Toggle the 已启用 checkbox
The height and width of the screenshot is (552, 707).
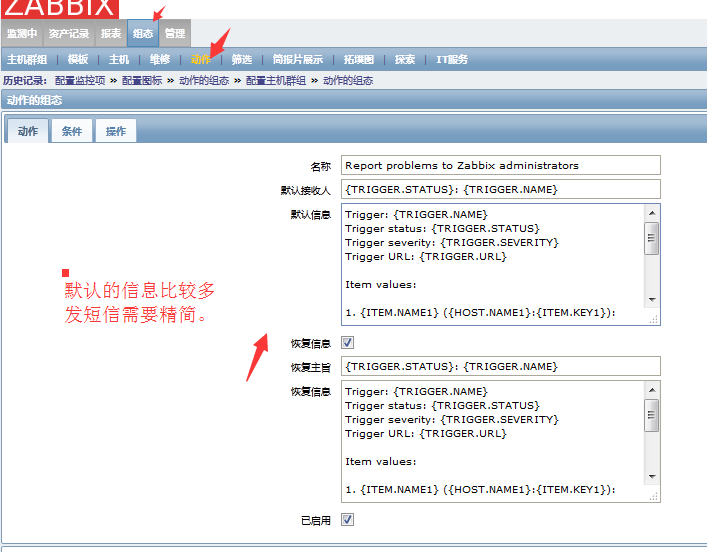(347, 520)
